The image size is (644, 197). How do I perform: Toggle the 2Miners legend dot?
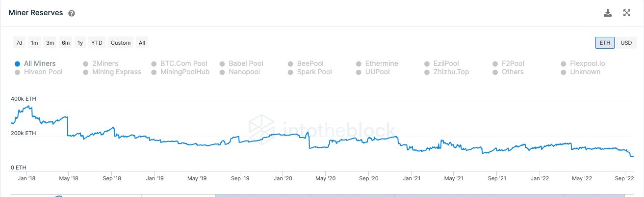point(85,64)
